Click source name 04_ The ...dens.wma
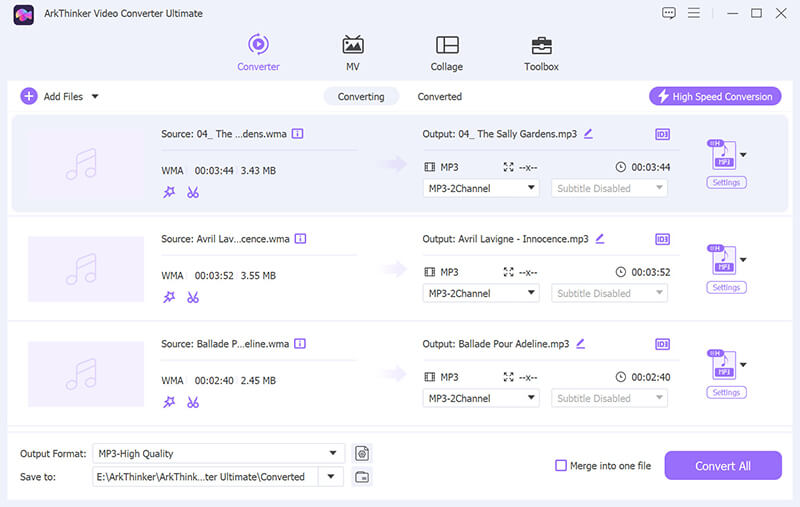800x507 pixels. pos(241,134)
